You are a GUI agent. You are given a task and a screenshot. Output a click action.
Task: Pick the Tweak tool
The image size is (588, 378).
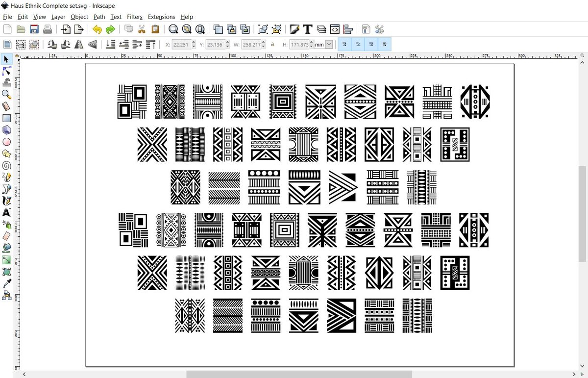6,83
